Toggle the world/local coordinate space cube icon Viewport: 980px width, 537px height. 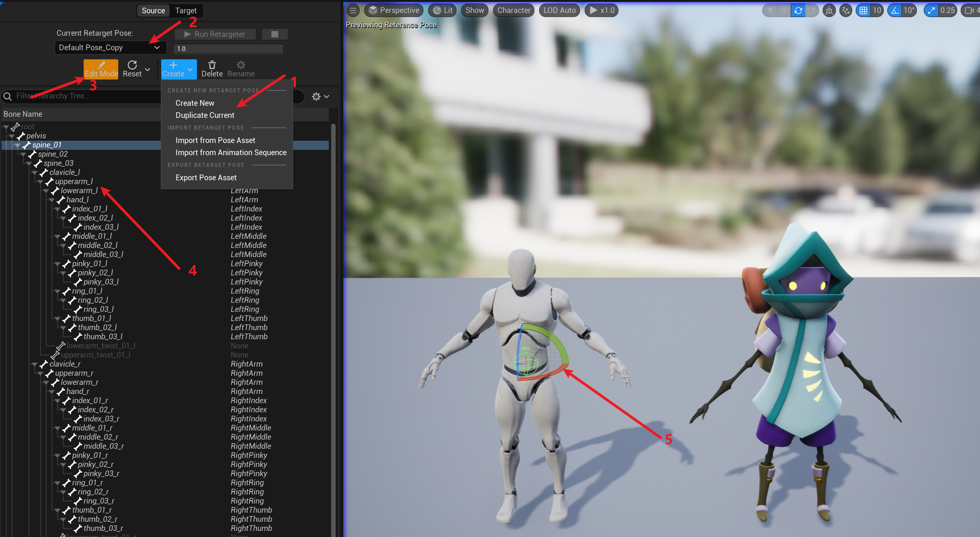(829, 11)
